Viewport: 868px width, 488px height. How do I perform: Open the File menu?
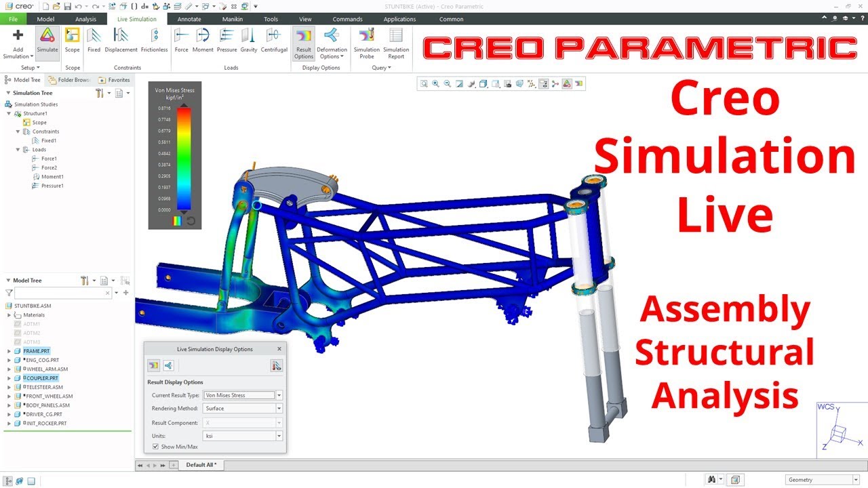coord(13,19)
